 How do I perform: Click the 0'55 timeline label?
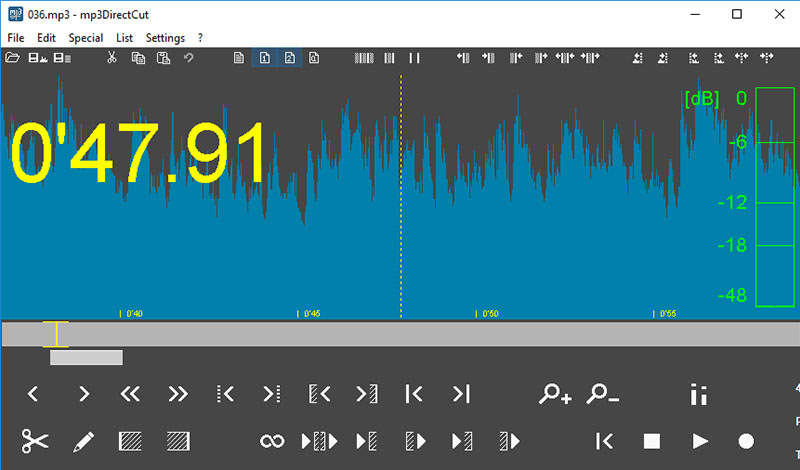pos(667,313)
